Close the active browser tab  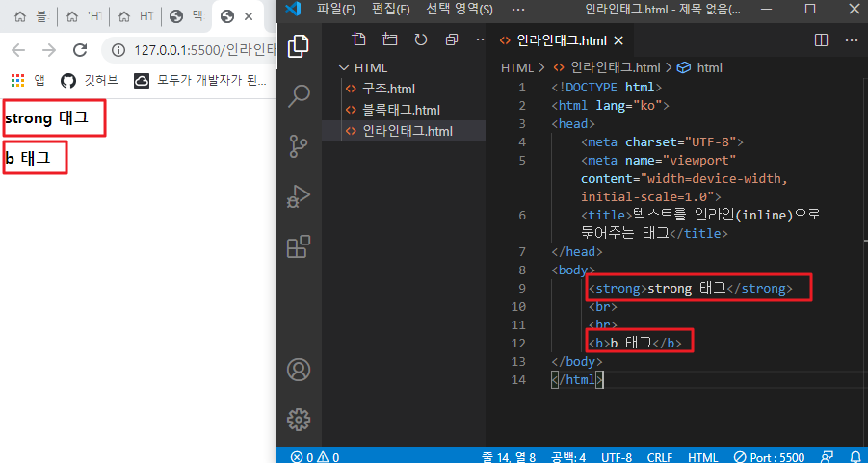(249, 16)
